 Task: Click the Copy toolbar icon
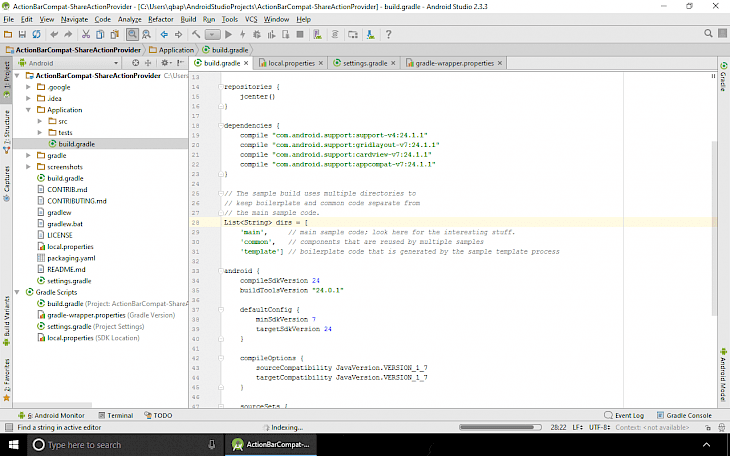tap(100, 34)
